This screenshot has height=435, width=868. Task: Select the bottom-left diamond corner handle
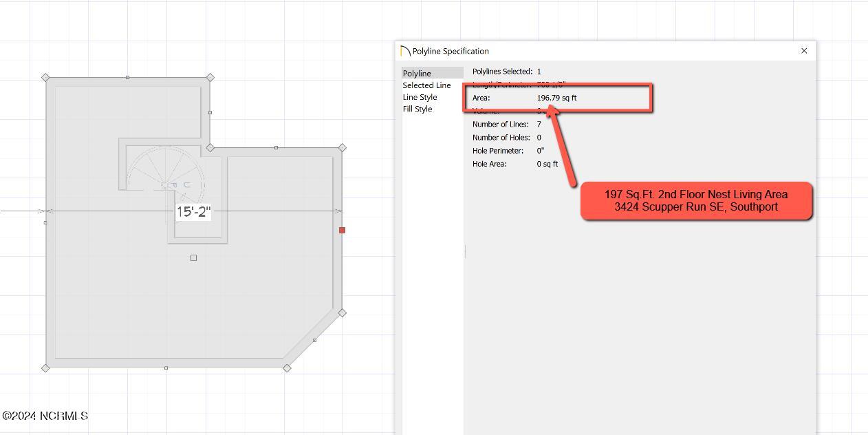(x=45, y=368)
